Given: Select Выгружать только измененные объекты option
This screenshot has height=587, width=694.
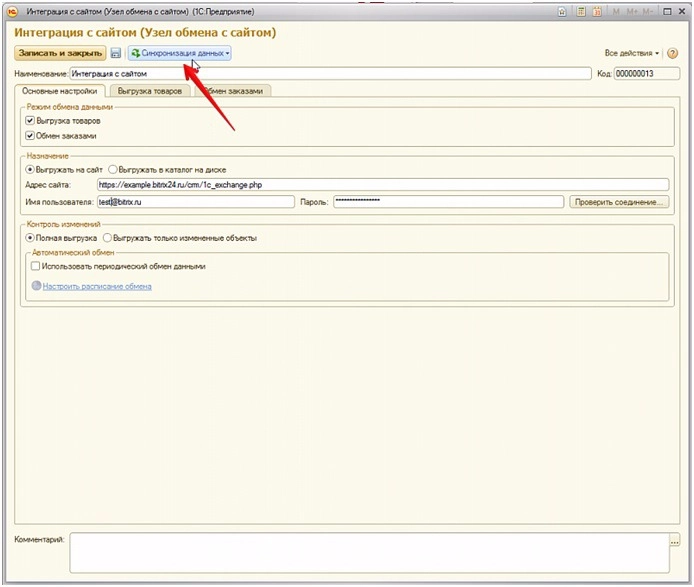Looking at the screenshot, I should [107, 238].
